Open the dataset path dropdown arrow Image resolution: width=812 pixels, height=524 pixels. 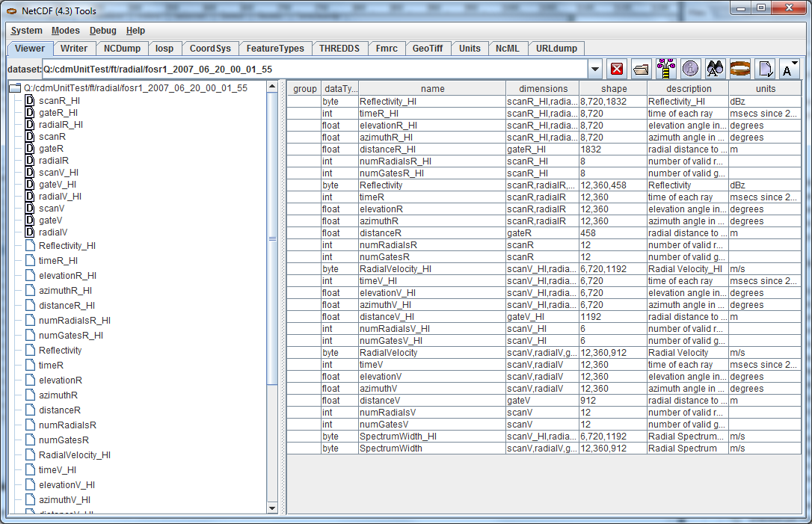click(x=594, y=70)
